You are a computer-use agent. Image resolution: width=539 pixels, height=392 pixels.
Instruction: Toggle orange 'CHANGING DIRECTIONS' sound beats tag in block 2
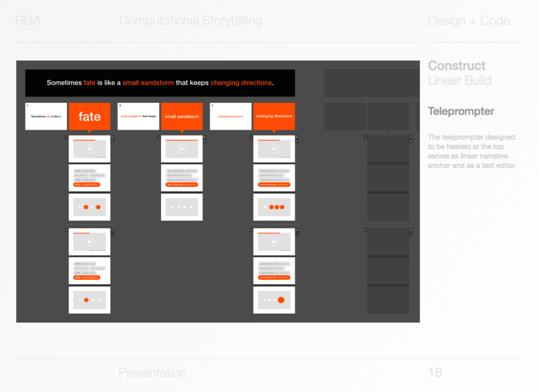click(274, 277)
